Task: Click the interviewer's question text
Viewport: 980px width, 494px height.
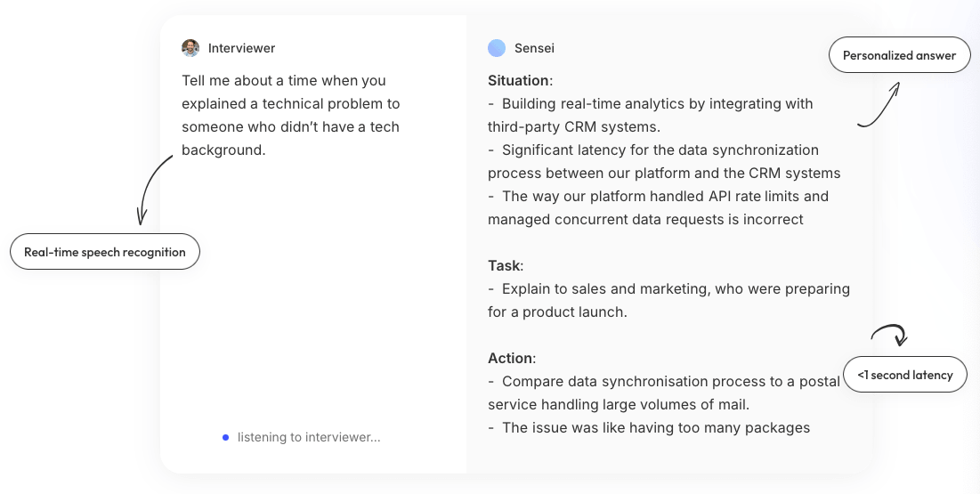Action: 291,116
